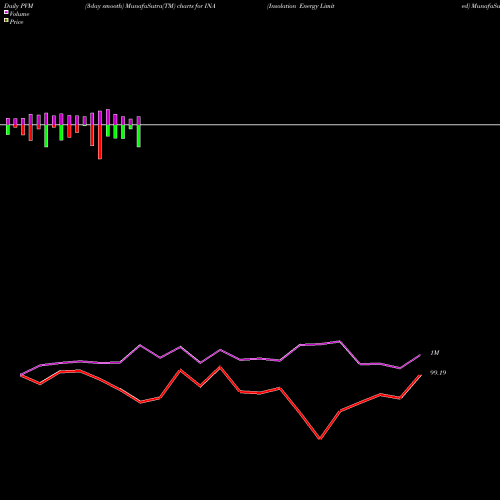Click the lowest dip of the red price line
The width and height of the screenshot is (500, 500).
tap(320, 439)
